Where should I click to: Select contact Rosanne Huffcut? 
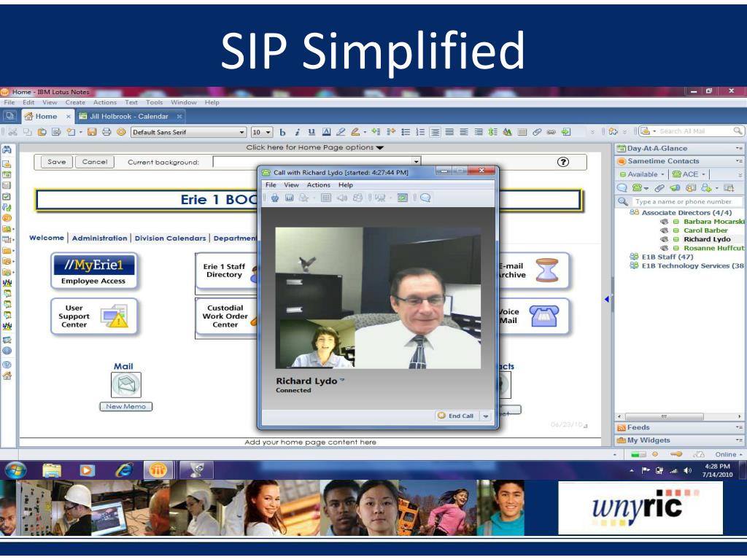coord(713,248)
